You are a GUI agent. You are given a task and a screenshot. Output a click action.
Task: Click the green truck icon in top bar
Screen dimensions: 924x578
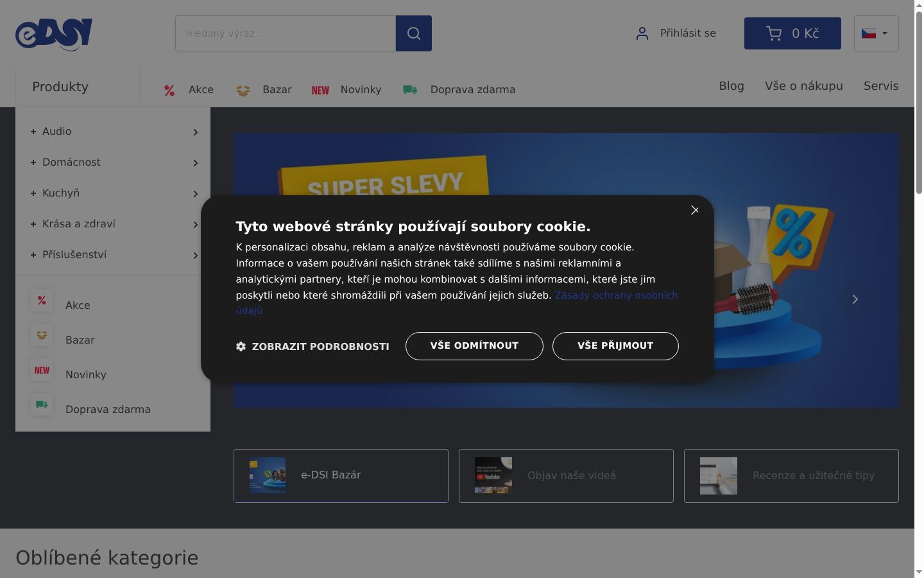click(410, 90)
